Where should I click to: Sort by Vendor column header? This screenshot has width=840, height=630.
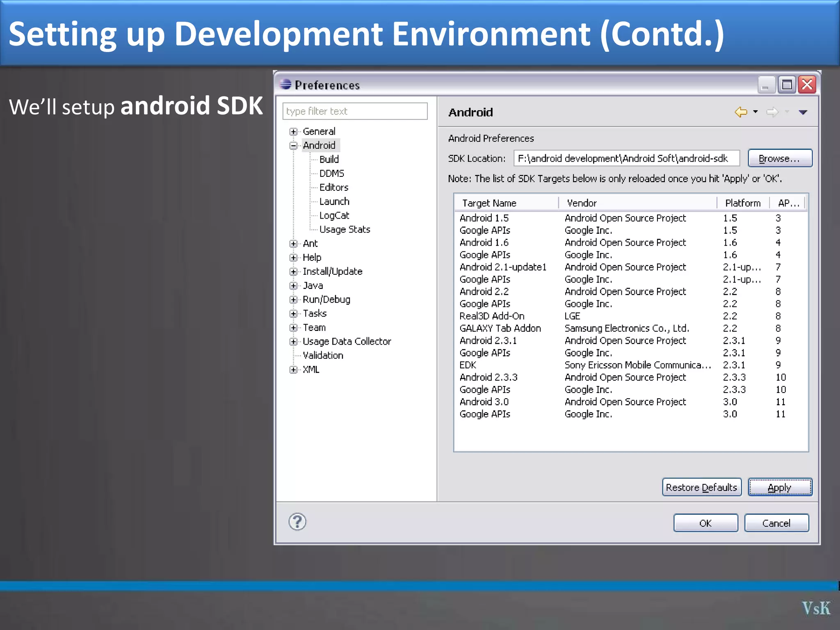coord(638,203)
